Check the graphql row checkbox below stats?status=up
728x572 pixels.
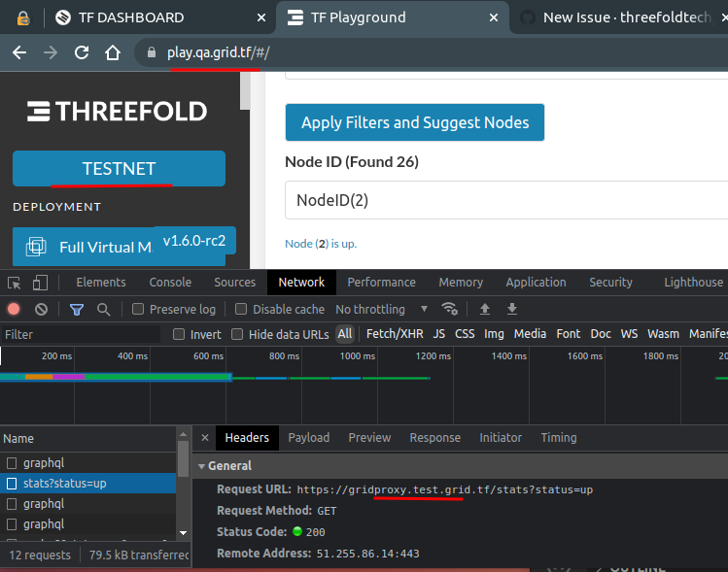pos(12,504)
